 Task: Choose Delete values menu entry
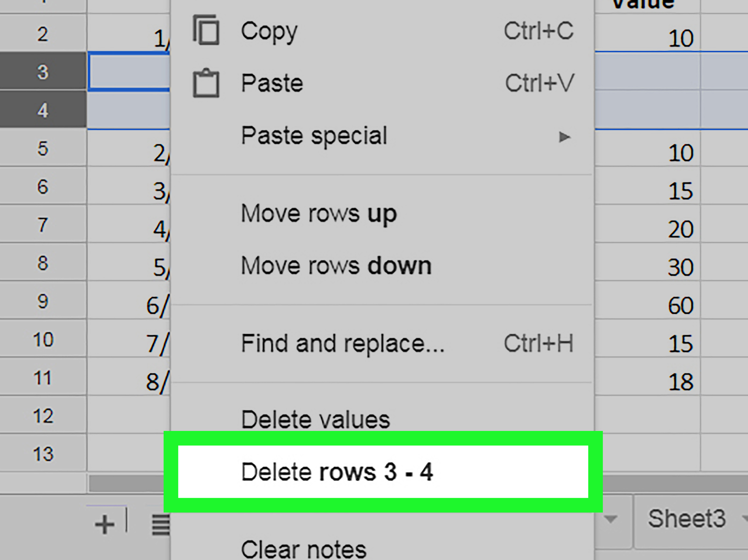[x=315, y=419]
